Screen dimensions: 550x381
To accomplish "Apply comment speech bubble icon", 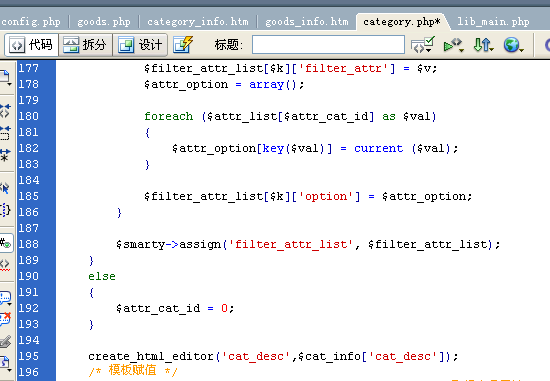I will point(6,298).
